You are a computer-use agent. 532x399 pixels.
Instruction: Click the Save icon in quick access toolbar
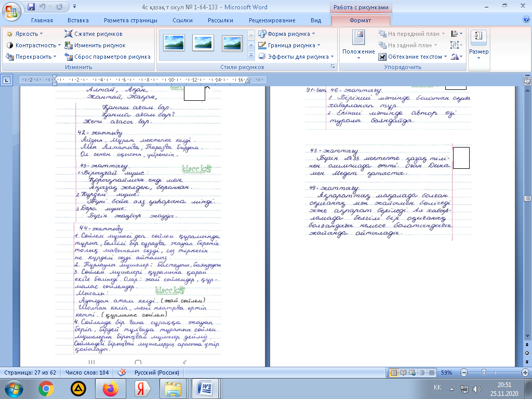(31, 7)
